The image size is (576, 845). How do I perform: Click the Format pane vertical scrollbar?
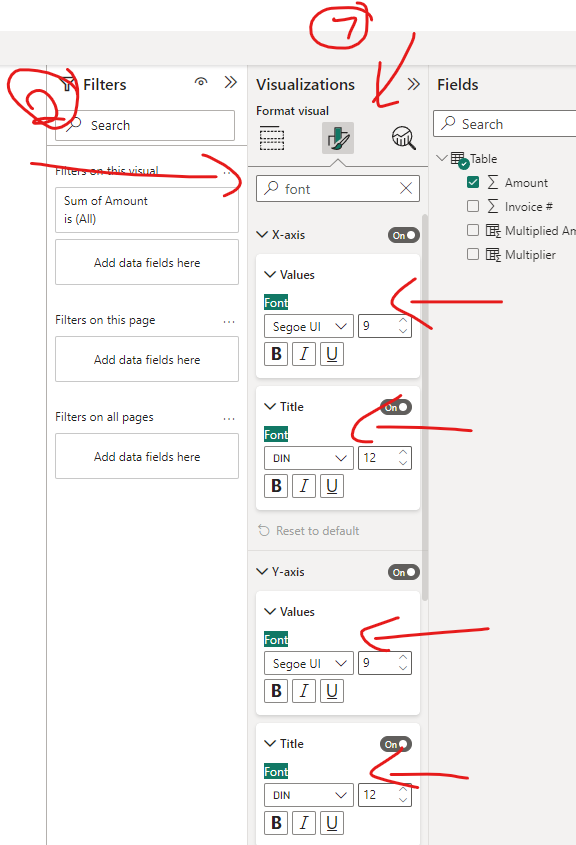pos(425,407)
